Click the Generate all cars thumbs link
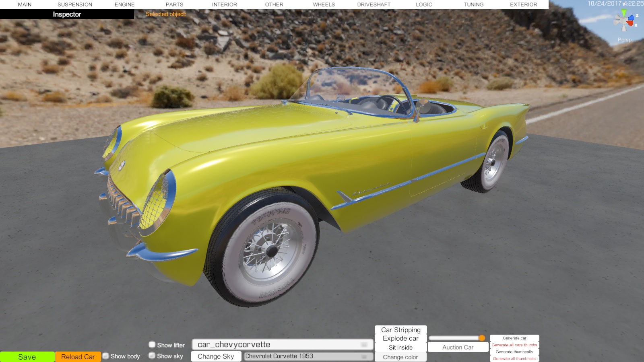Screen dimensions: 644x362 tap(514, 345)
